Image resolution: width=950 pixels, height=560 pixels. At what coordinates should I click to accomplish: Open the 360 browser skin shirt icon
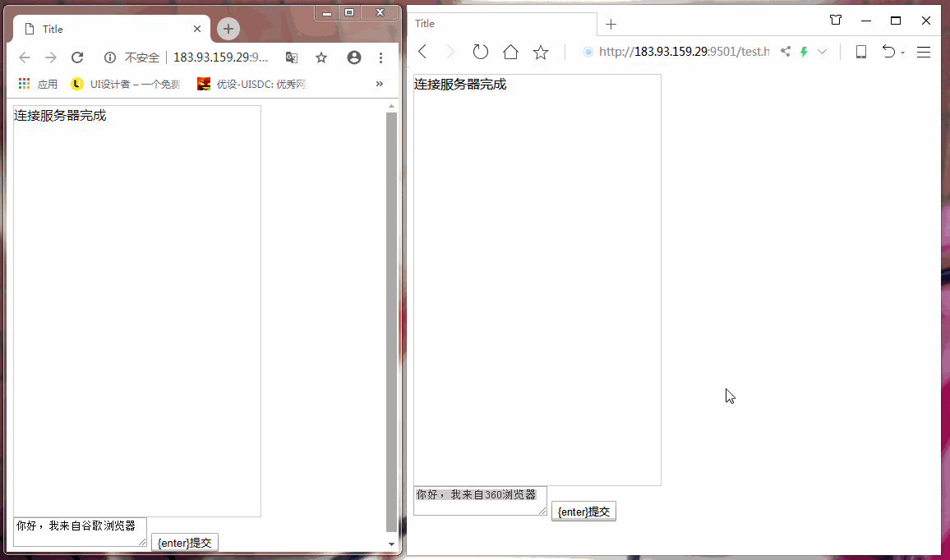coord(836,21)
